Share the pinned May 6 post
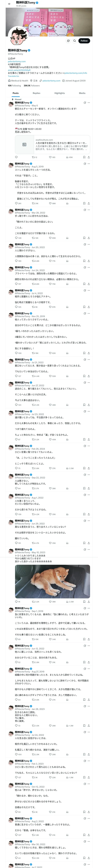98x868 pixels. pos(89,157)
